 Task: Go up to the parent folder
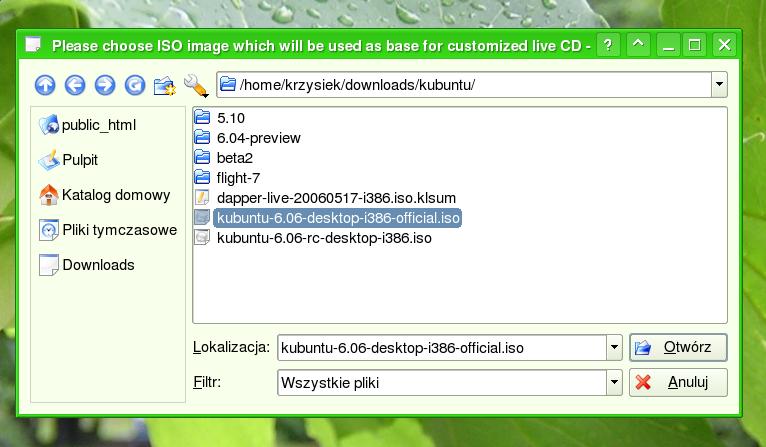point(45,85)
